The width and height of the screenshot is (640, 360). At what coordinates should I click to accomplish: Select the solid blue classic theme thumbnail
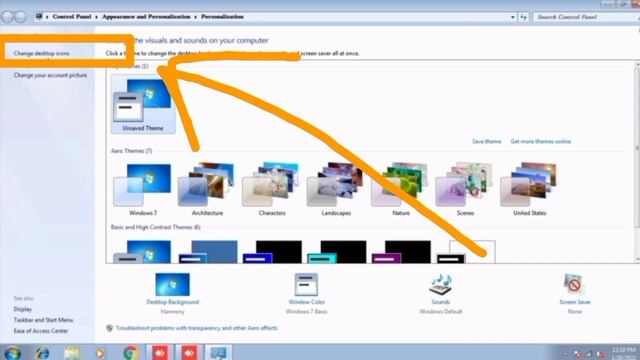[208, 251]
